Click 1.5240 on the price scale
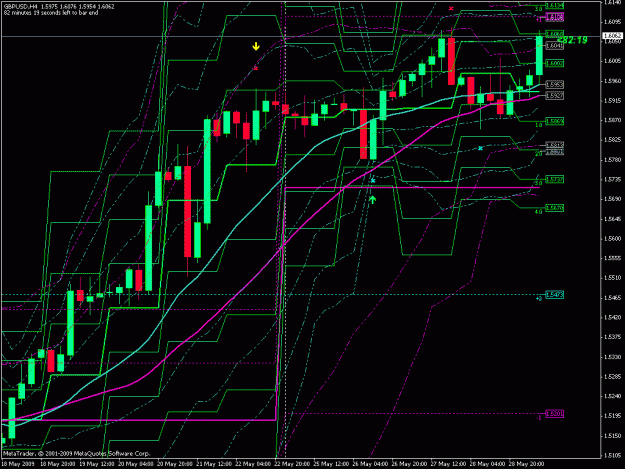625x469 pixels. pyautogui.click(x=612, y=396)
